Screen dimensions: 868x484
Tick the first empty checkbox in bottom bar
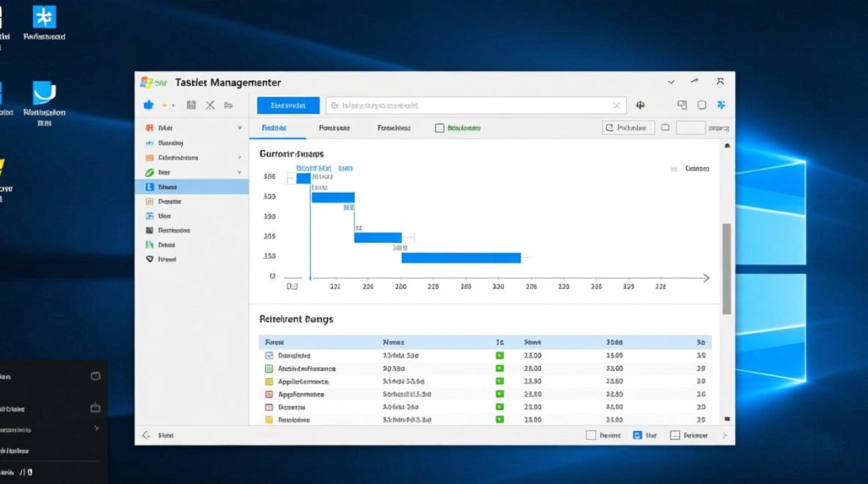point(590,436)
